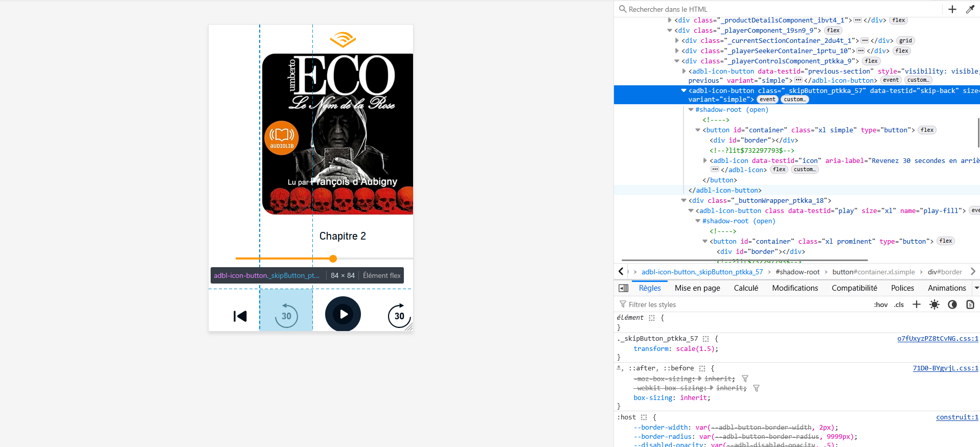Toggle the :hov pseudo-class panel
This screenshot has width=980, height=447.
(x=880, y=304)
